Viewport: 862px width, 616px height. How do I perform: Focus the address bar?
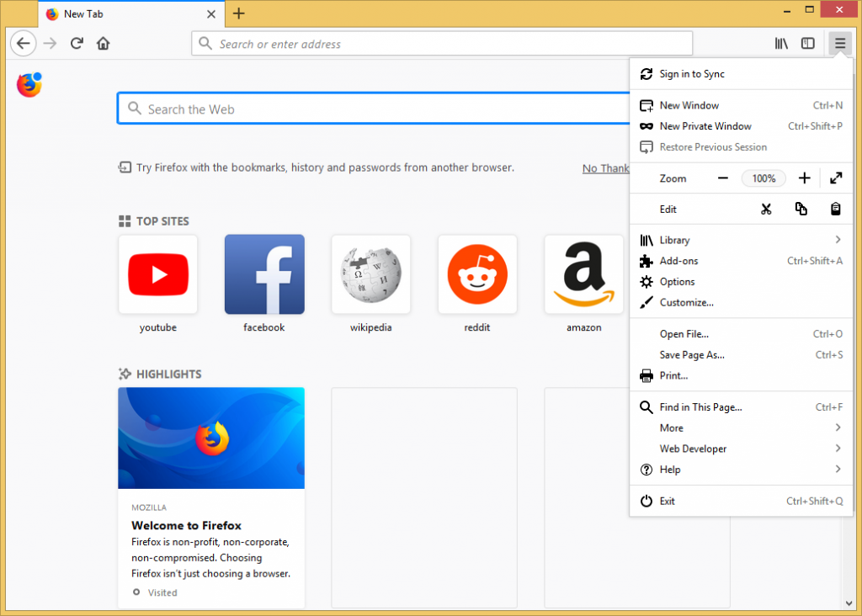pos(442,44)
